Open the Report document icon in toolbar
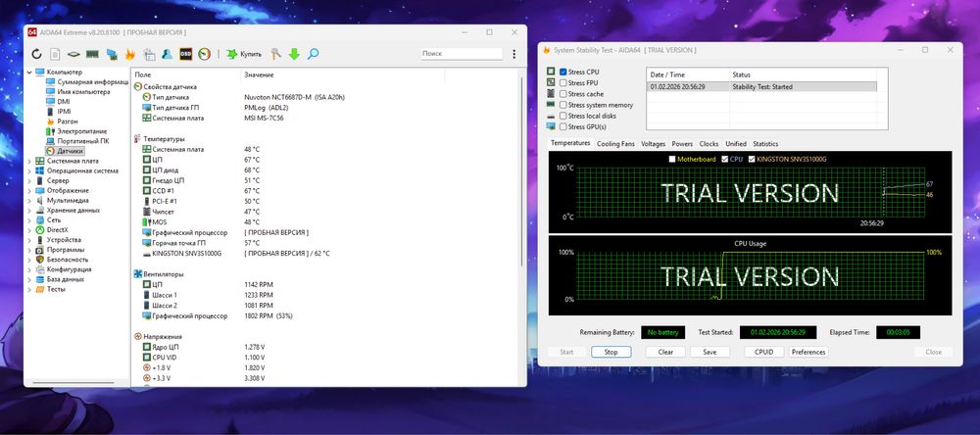Screen dimensions: 980x435 pyautogui.click(x=55, y=55)
